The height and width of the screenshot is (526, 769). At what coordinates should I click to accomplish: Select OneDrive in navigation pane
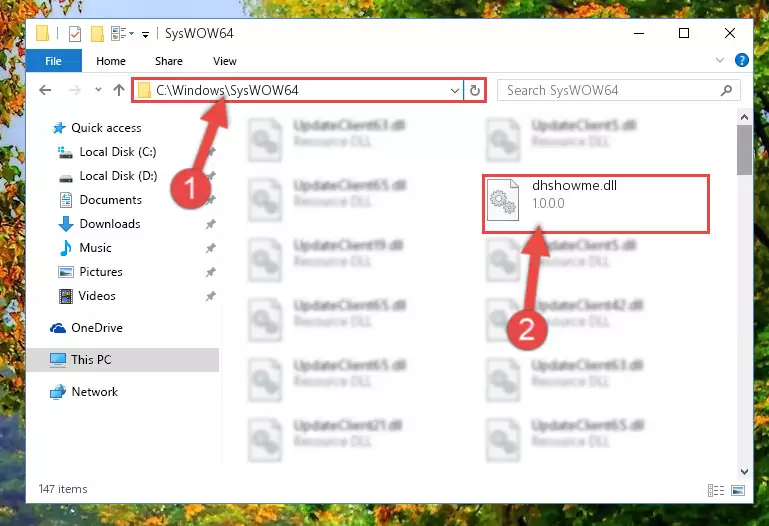pyautogui.click(x=97, y=328)
